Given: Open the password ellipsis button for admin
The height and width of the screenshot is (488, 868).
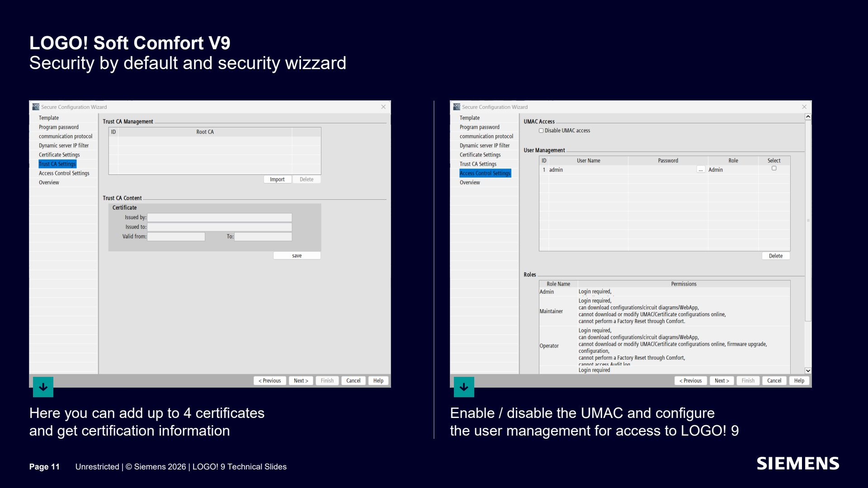Looking at the screenshot, I should click(701, 169).
